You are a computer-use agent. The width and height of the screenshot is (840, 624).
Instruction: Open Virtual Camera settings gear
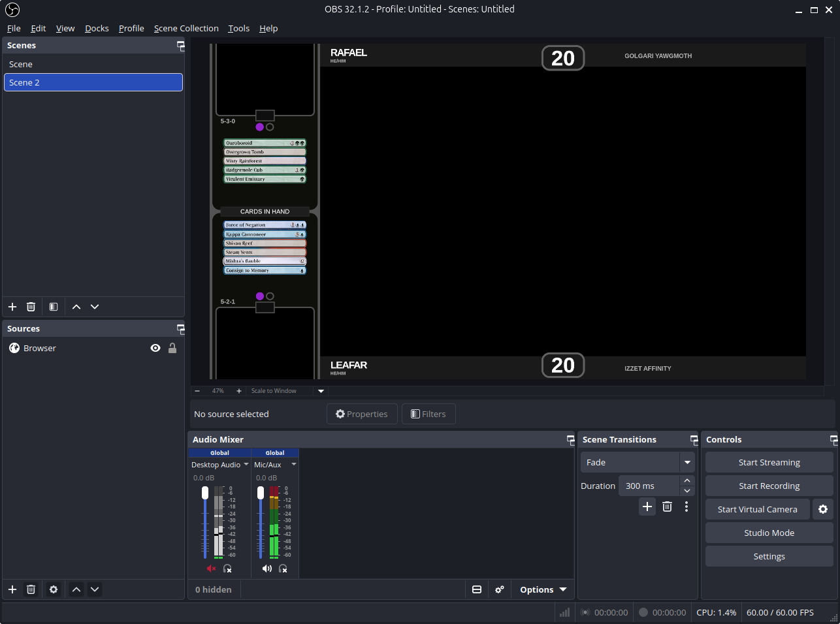(x=823, y=509)
